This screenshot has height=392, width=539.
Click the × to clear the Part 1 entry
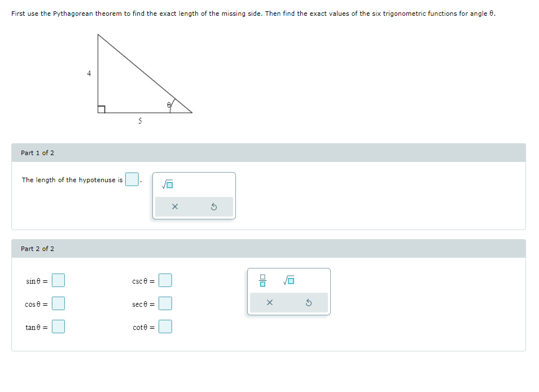(175, 206)
